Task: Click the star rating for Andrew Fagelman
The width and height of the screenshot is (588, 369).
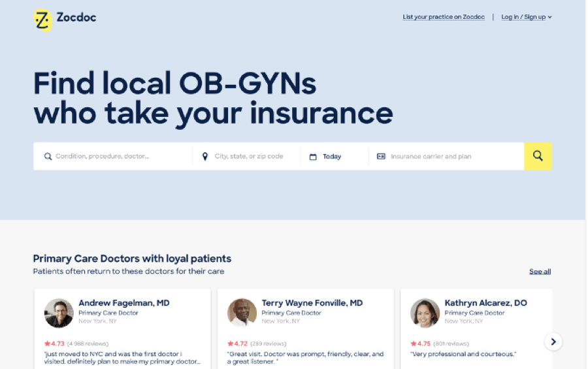Action: (x=54, y=344)
